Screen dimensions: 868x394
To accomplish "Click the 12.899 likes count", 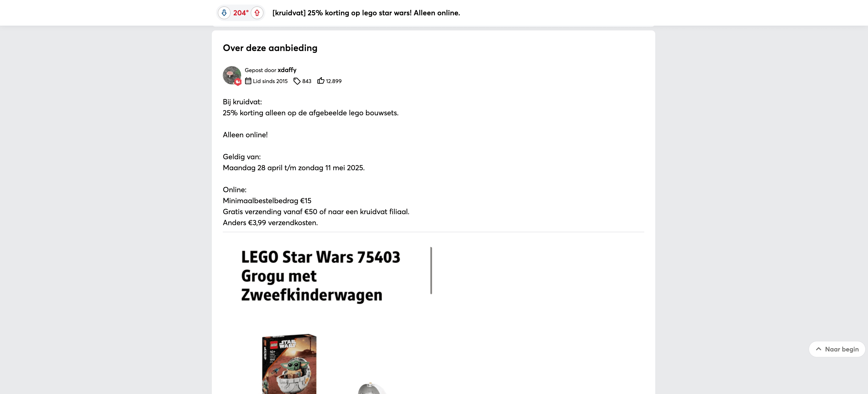I will [334, 81].
